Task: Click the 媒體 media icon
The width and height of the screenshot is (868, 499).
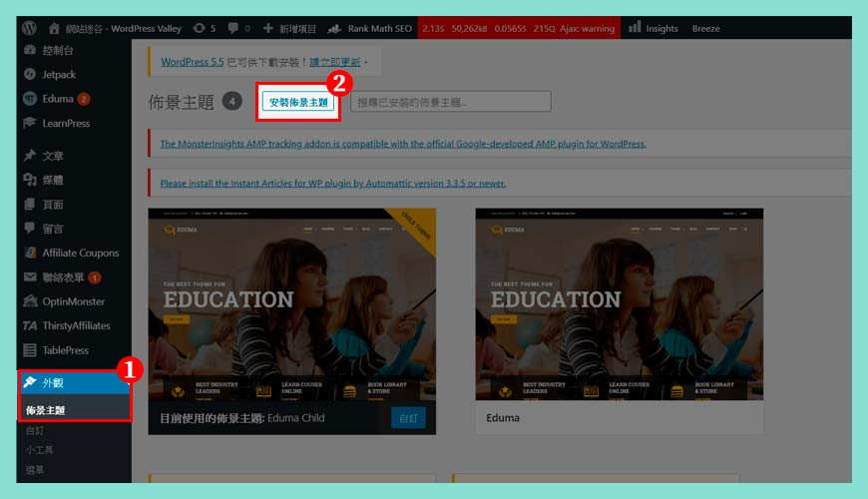Action: coord(30,180)
